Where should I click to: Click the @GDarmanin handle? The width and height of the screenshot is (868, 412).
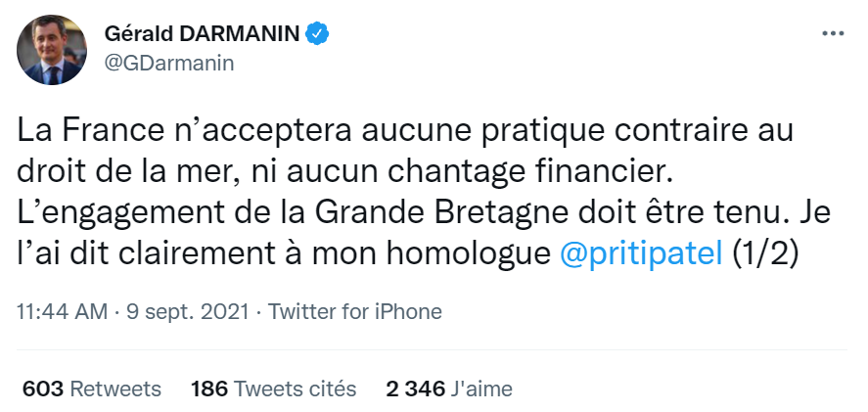click(x=168, y=63)
